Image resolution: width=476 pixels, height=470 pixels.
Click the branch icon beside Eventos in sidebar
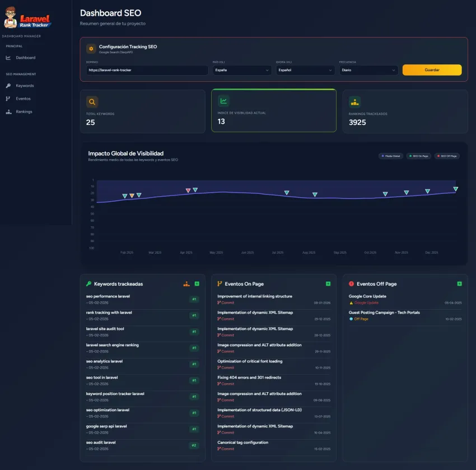click(8, 99)
